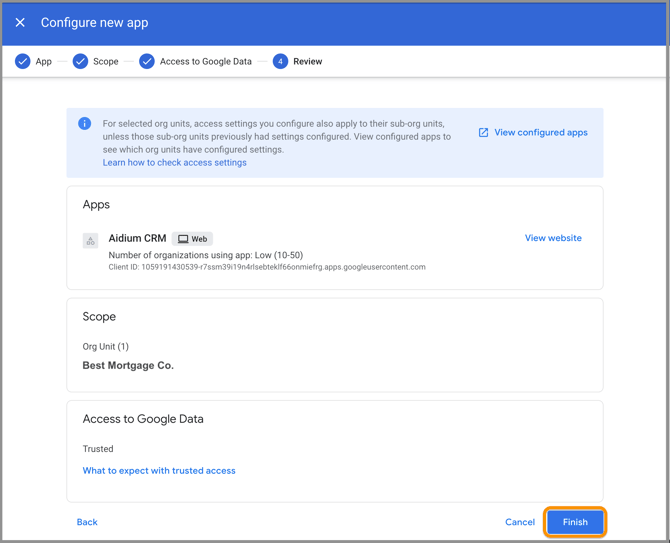Click the Cancel button
Viewport: 670px width, 543px height.
tap(520, 522)
